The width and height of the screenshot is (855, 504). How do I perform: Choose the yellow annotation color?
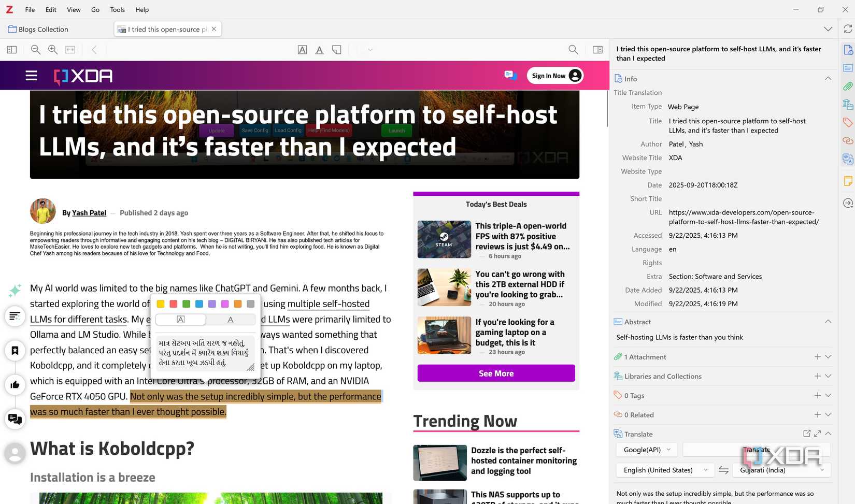(161, 304)
